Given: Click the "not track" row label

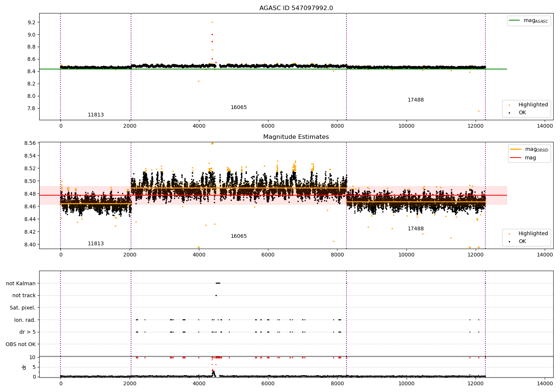Looking at the screenshot, I should pos(24,295).
